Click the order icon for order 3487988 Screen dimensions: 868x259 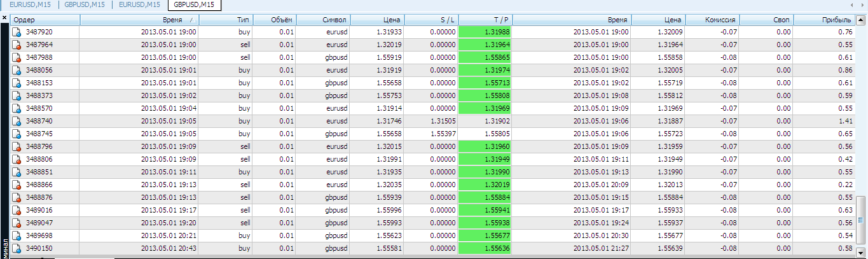18,57
